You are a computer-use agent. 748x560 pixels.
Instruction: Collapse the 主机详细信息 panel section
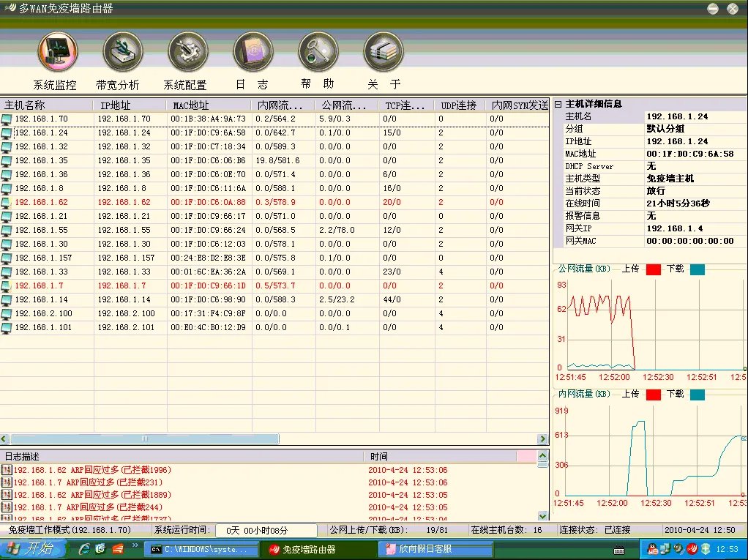coord(558,105)
